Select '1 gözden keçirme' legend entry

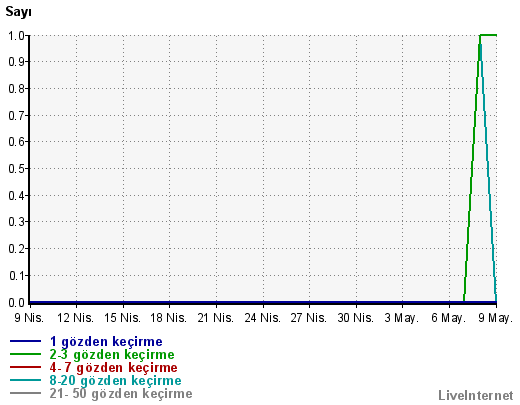click(106, 342)
